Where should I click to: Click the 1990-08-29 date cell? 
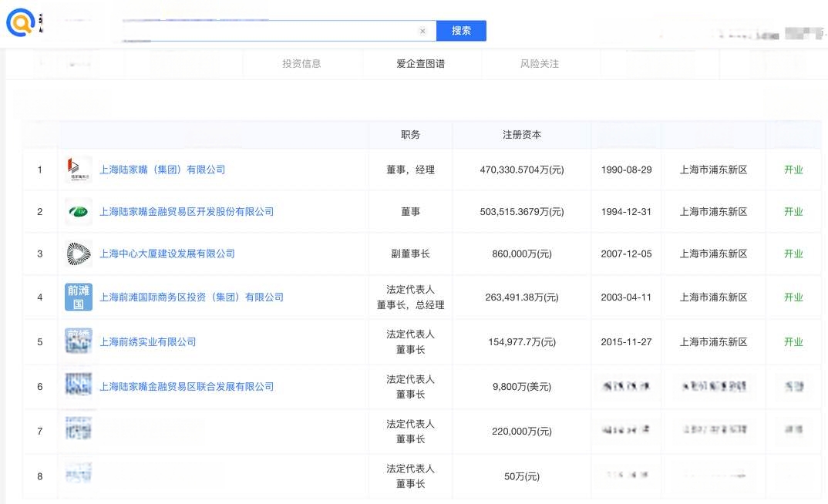coord(626,170)
